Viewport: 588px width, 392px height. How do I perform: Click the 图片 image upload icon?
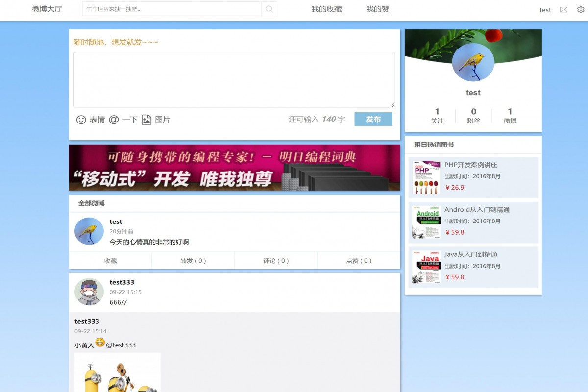click(x=147, y=119)
